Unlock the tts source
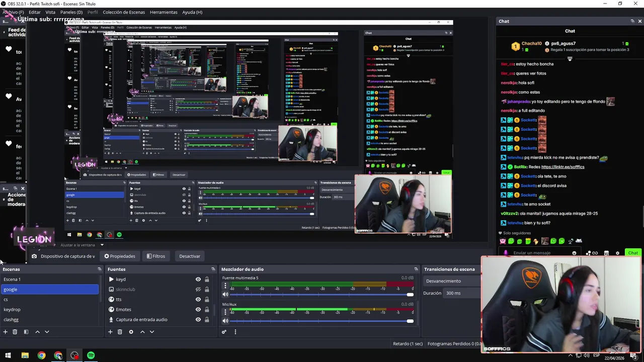 tap(206, 299)
